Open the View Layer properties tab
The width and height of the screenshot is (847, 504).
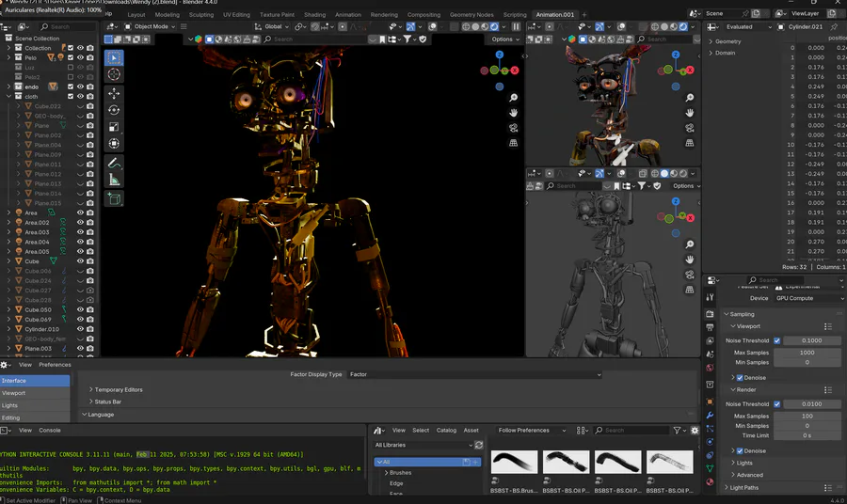[710, 341]
